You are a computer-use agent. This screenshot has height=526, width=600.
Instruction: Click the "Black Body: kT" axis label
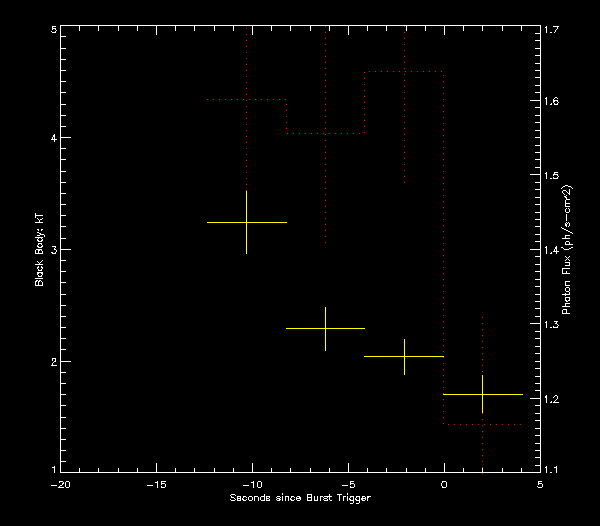click(x=40, y=250)
